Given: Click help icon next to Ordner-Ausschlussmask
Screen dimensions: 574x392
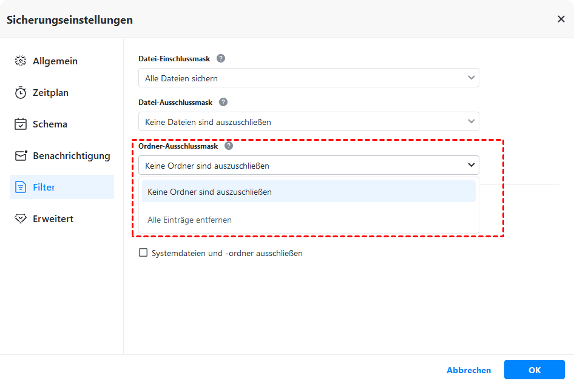Looking at the screenshot, I should click(x=229, y=146).
